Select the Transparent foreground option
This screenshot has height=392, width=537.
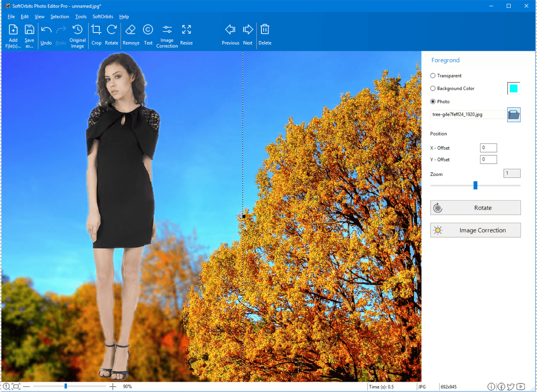click(x=433, y=76)
